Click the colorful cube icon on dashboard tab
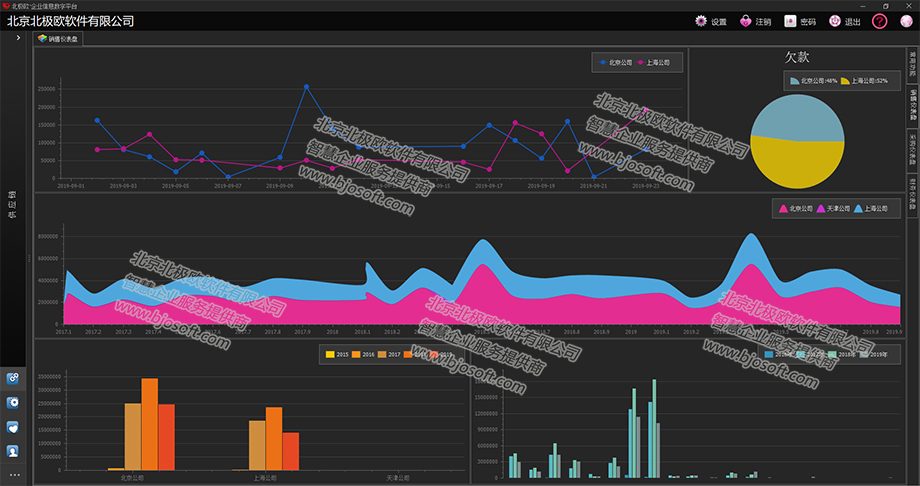Screen dimensions: 920x486 pyautogui.click(x=42, y=38)
